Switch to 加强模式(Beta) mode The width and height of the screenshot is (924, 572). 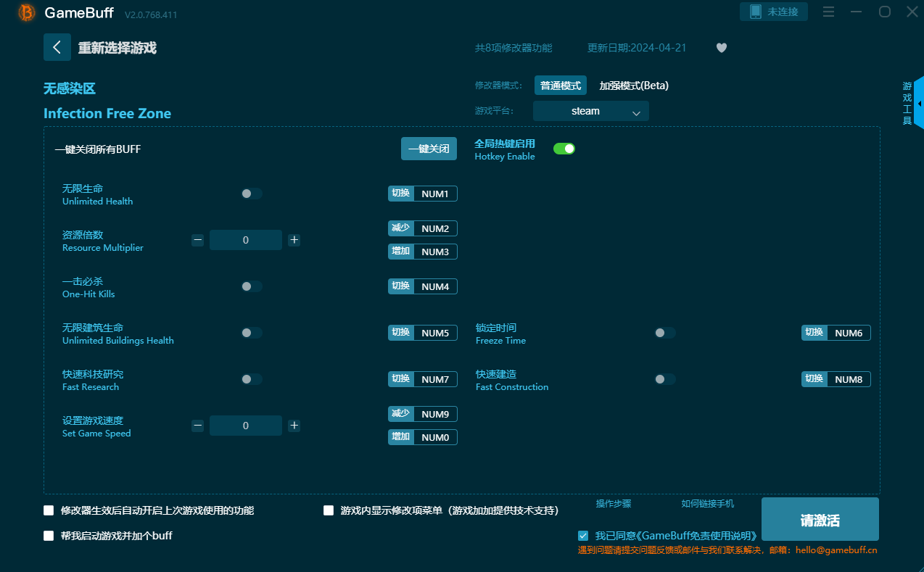[634, 86]
